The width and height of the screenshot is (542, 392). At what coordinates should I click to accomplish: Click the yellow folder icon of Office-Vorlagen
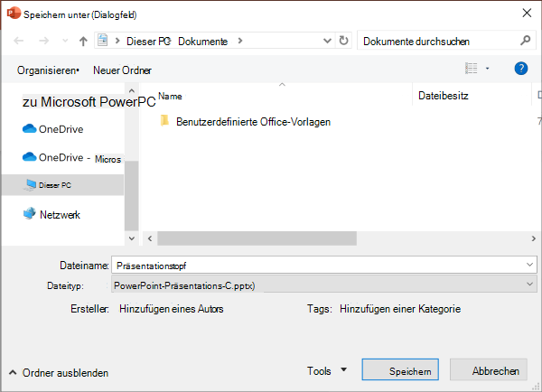coord(165,121)
